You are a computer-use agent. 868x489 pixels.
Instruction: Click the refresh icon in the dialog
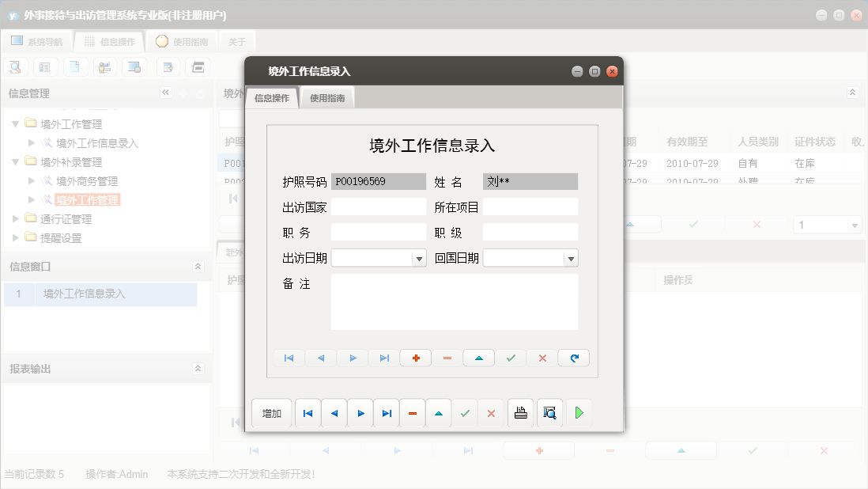click(573, 358)
